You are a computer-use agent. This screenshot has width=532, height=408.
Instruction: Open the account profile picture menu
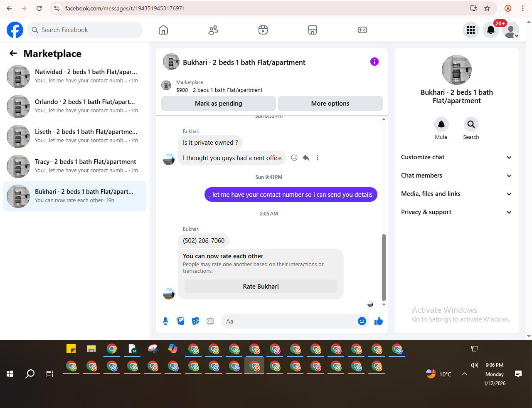(511, 30)
